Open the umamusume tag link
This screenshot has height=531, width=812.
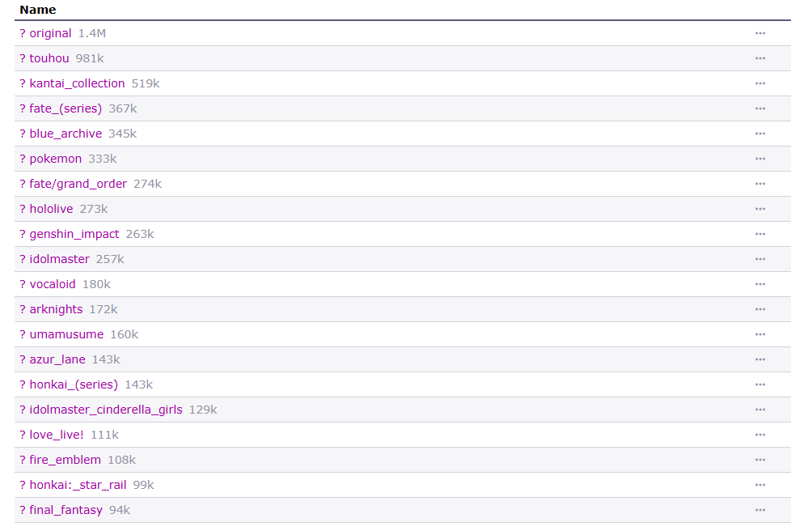66,334
